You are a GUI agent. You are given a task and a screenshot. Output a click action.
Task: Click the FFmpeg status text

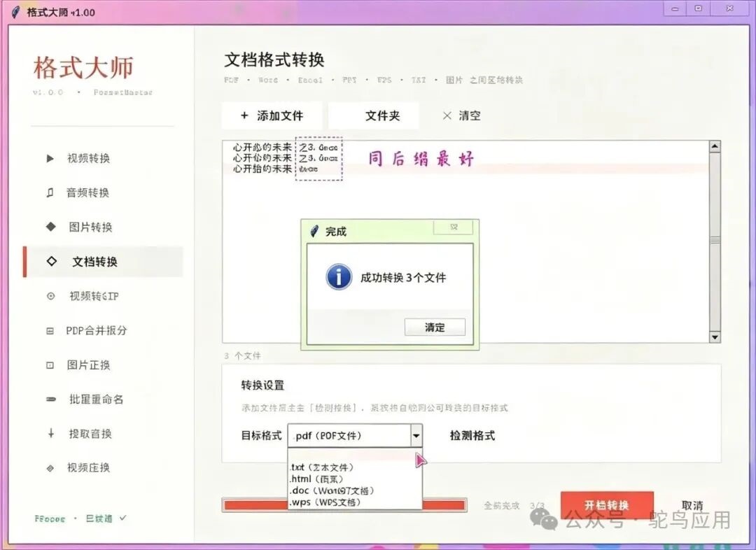49,519
